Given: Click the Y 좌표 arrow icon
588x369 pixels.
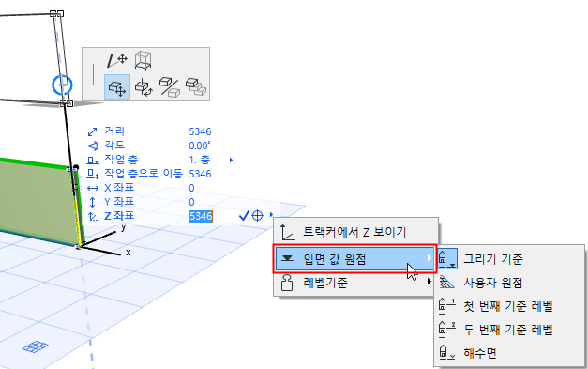Looking at the screenshot, I should click(x=92, y=202).
